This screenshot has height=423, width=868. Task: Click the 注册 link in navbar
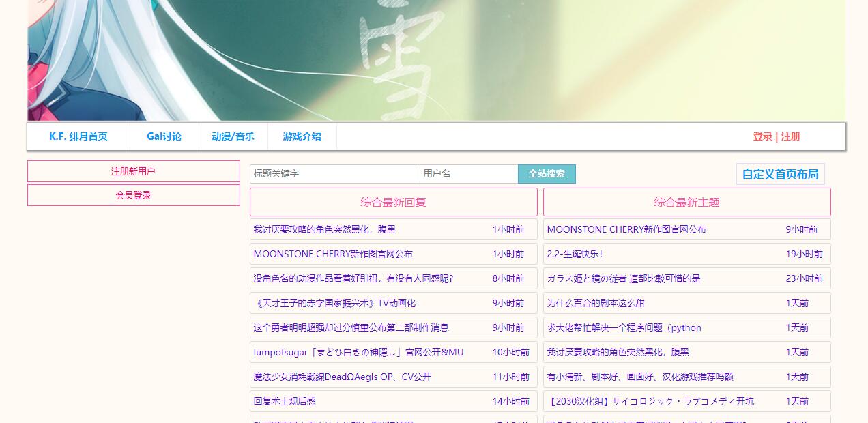pos(791,136)
